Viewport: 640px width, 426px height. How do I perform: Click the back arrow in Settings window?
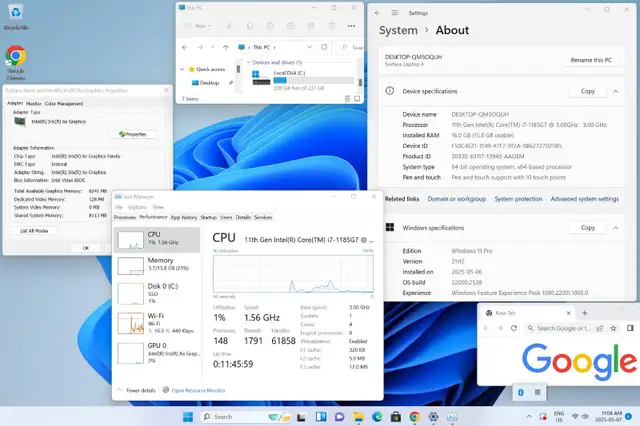pos(377,13)
